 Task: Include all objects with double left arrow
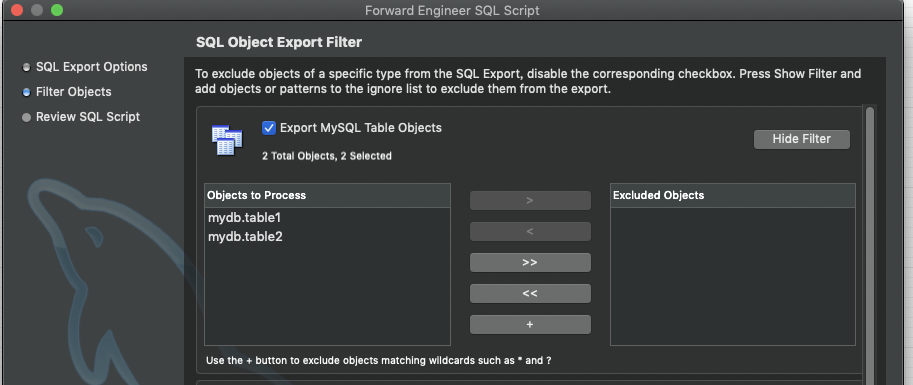click(530, 294)
